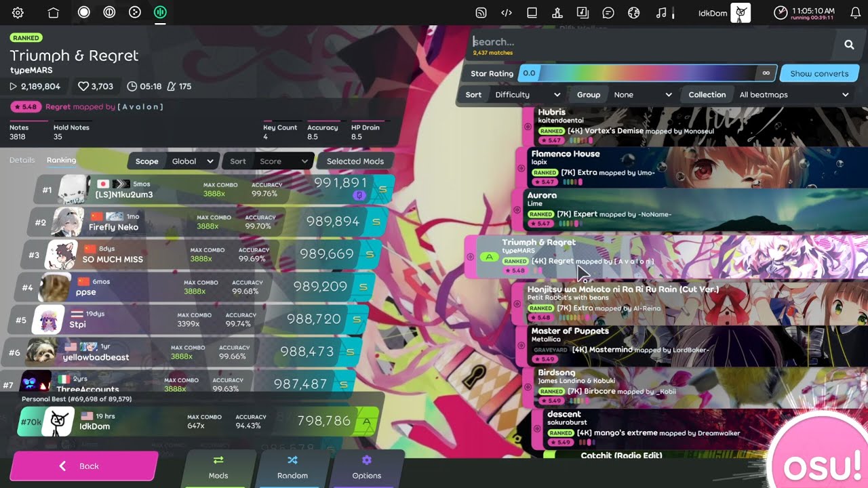This screenshot has width=868, height=488.
Task: Open the leaderboard Sort Score dropdown
Action: (x=269, y=161)
